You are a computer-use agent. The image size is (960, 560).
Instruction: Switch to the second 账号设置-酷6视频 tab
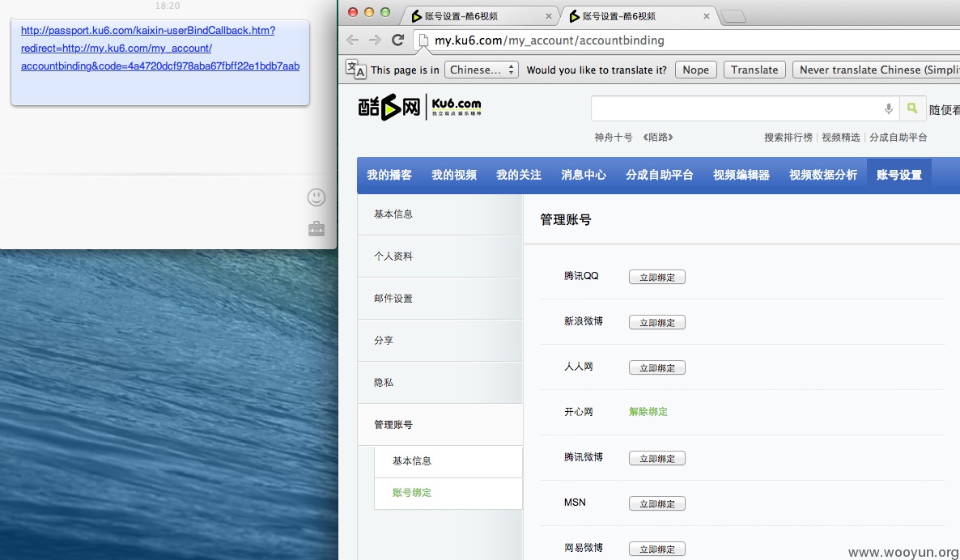coord(639,16)
